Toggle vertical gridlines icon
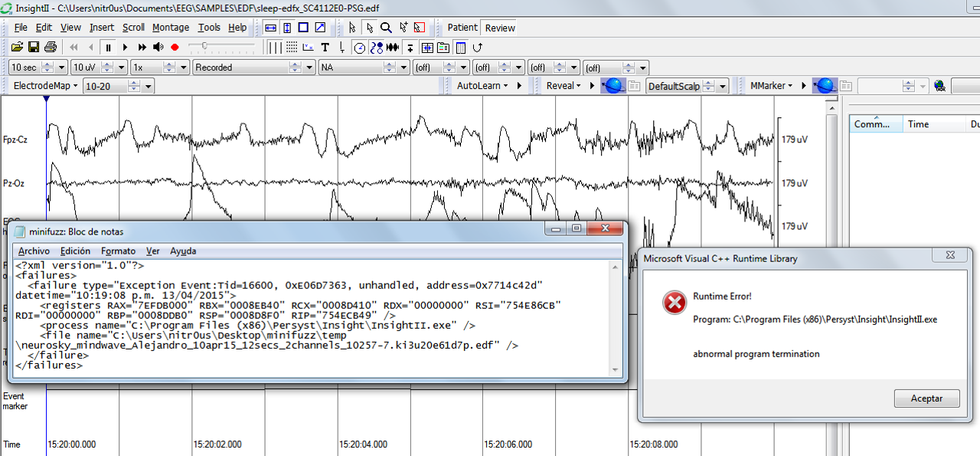Screen dimensions: 980x456 [x=275, y=48]
